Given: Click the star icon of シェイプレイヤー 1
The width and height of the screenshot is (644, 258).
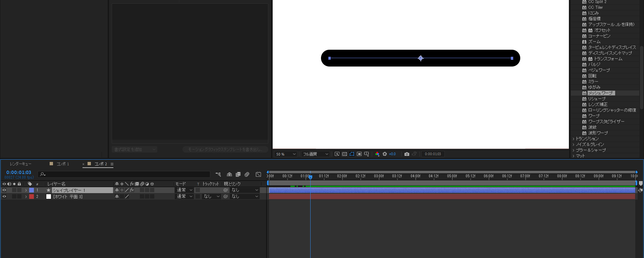Looking at the screenshot, I should (48, 190).
